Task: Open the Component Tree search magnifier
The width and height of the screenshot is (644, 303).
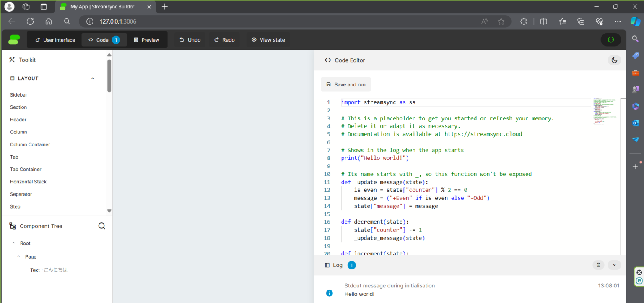Action: (x=102, y=226)
